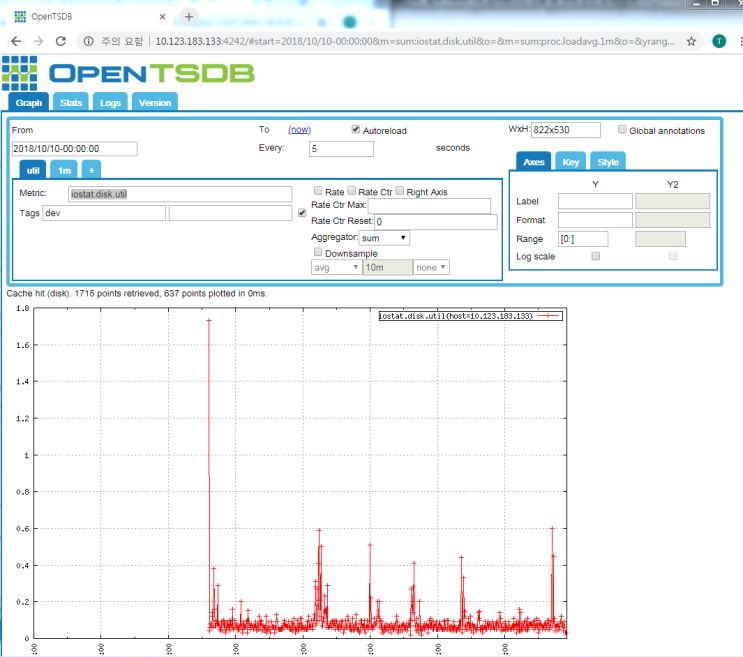
Task: Click the browser back arrow
Action: pos(15,41)
